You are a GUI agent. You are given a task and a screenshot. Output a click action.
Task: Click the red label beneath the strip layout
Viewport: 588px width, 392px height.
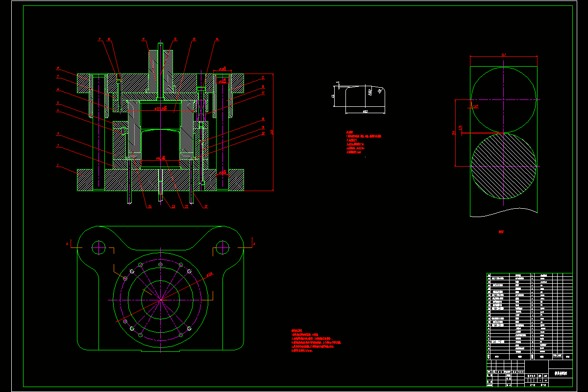(501, 232)
